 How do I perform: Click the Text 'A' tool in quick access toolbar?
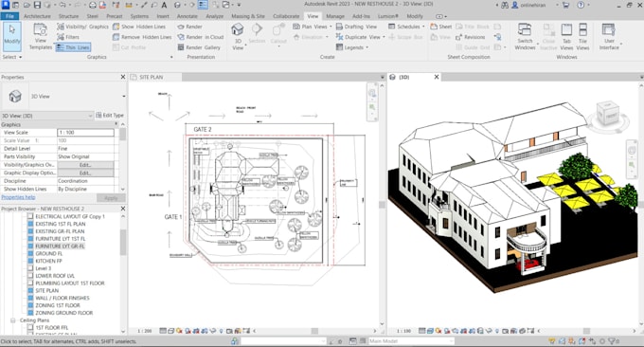(x=164, y=5)
